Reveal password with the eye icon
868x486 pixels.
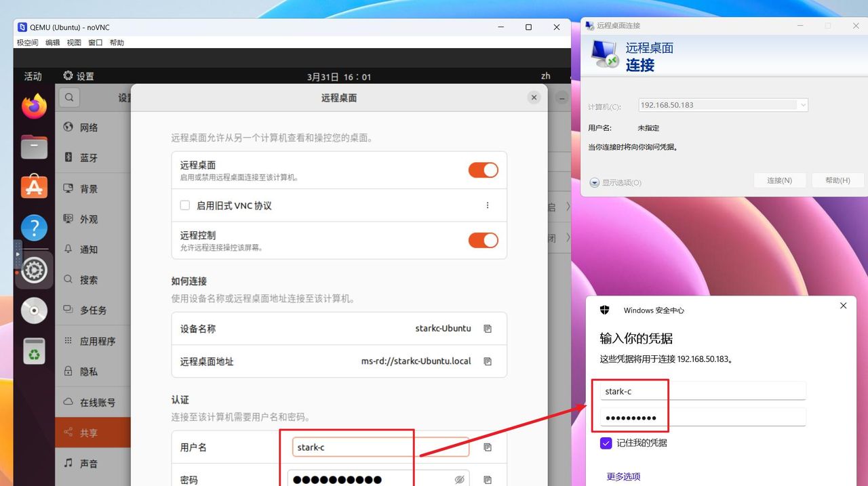point(459,479)
